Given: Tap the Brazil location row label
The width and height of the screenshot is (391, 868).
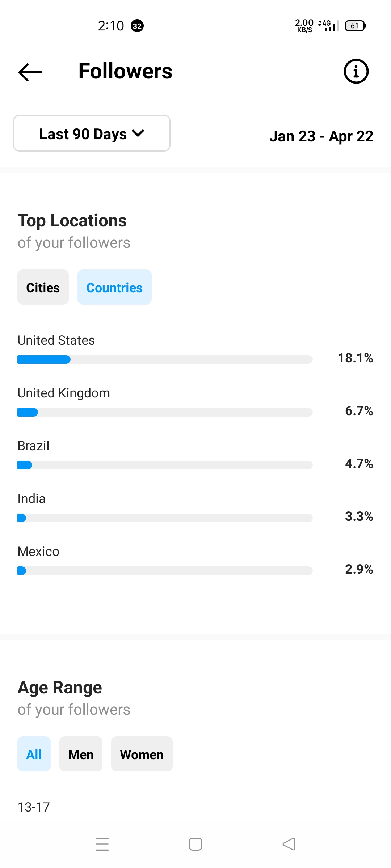Looking at the screenshot, I should click(33, 446).
